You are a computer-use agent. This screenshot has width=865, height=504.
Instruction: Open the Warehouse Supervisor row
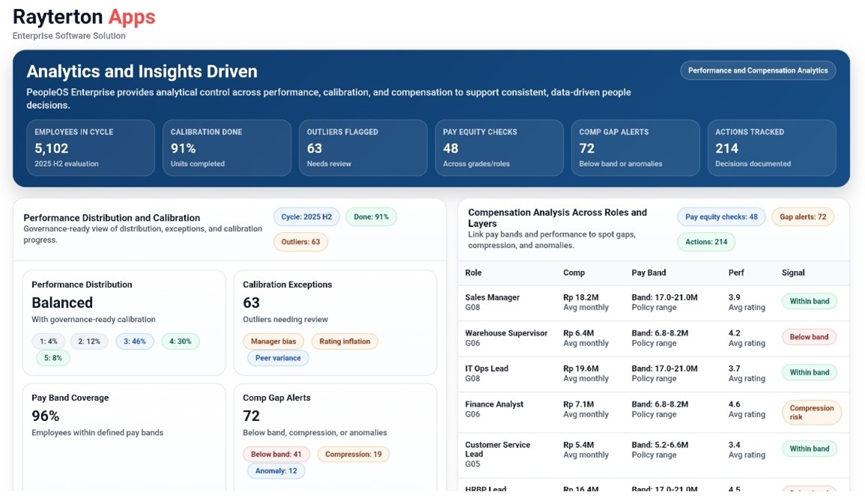(506, 338)
